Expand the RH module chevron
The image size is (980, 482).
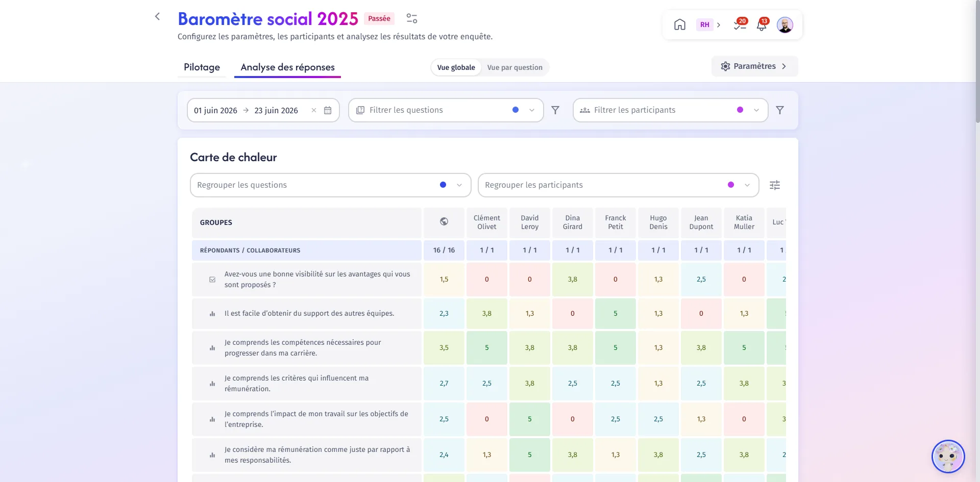click(719, 24)
